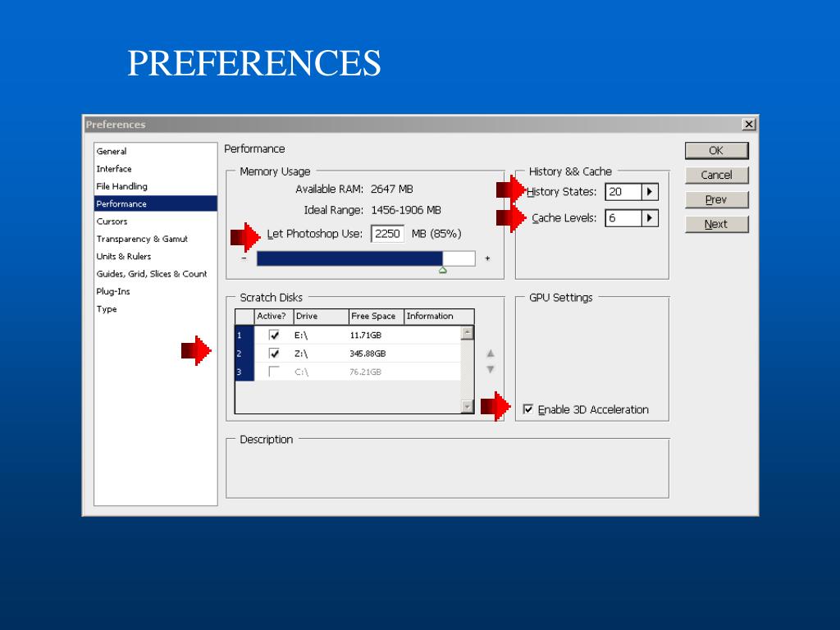This screenshot has height=630, width=840.
Task: Go to previous page with Prev
Action: coord(716,200)
